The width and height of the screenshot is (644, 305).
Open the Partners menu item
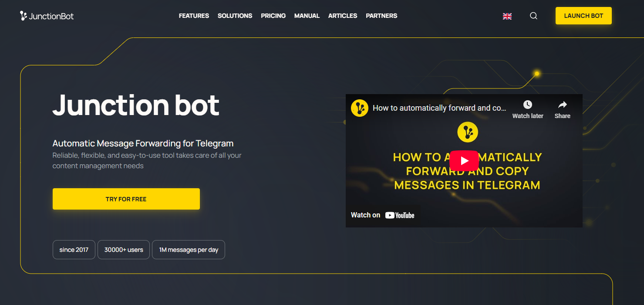click(x=381, y=16)
